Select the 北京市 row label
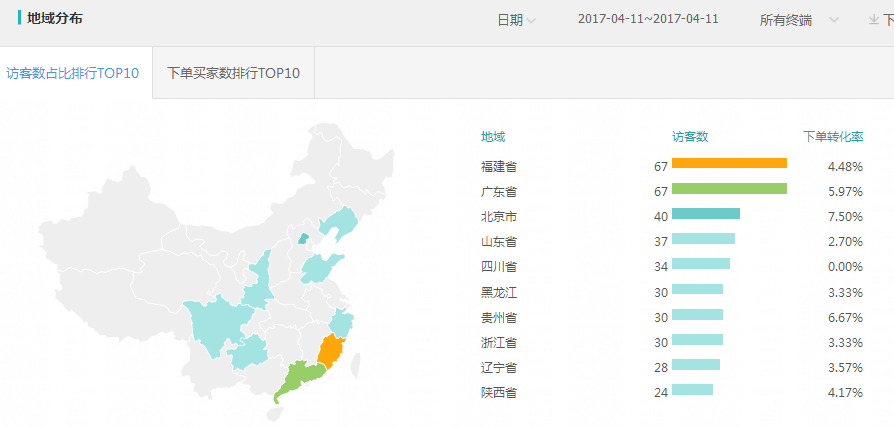894x427 pixels. (x=499, y=217)
